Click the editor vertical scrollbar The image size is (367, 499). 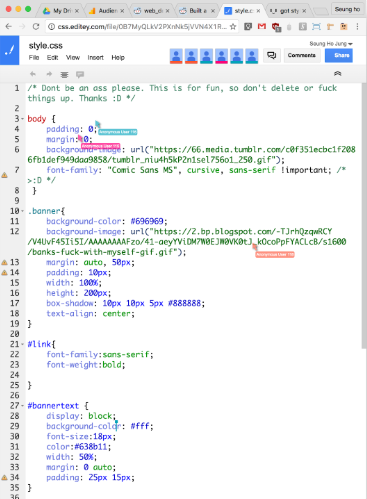click(364, 217)
